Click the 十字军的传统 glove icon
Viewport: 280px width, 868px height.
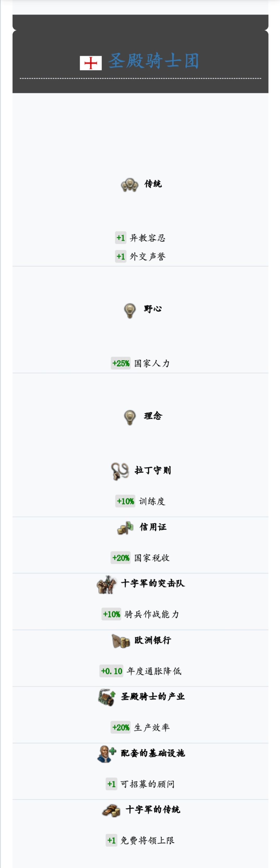(111, 810)
